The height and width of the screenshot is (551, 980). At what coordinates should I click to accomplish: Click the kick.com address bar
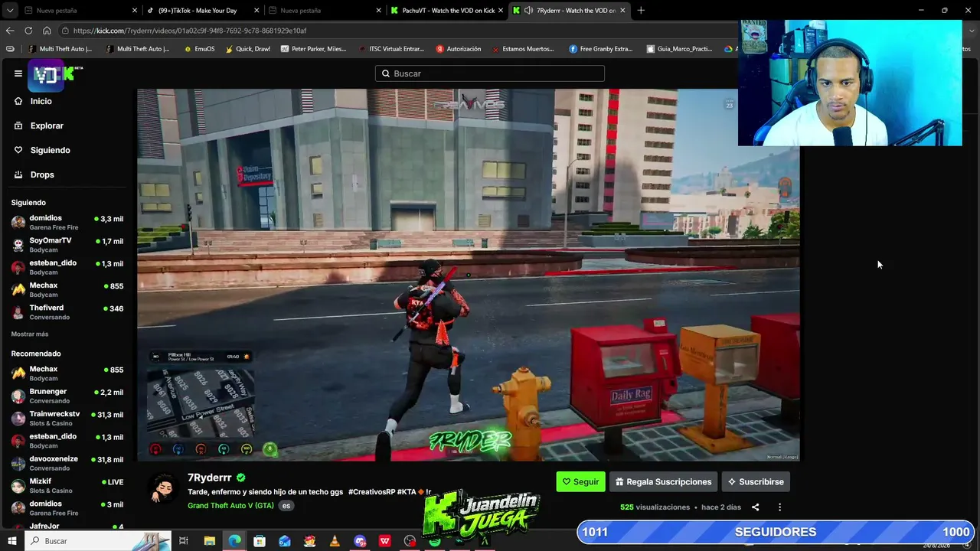(x=398, y=31)
